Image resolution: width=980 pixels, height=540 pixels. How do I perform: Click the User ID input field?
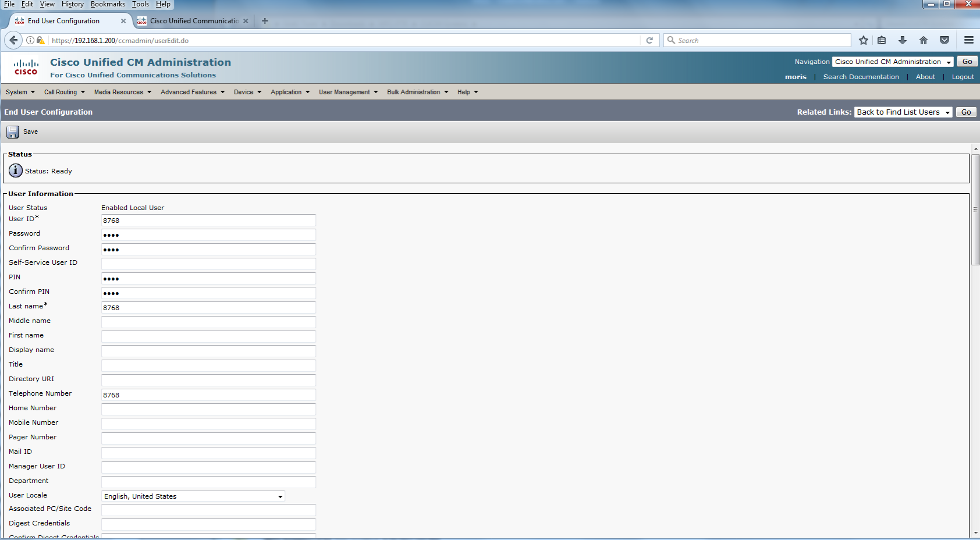coord(208,221)
